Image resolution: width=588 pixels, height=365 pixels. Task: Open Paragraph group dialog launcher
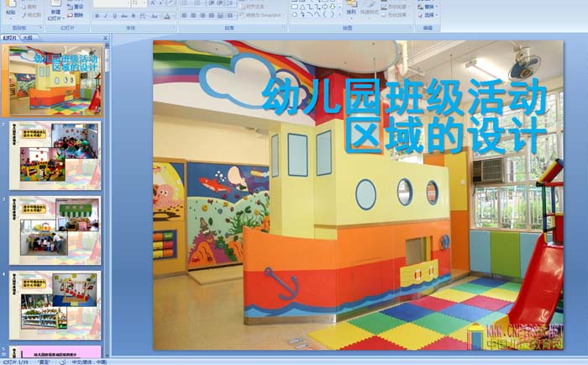point(284,28)
